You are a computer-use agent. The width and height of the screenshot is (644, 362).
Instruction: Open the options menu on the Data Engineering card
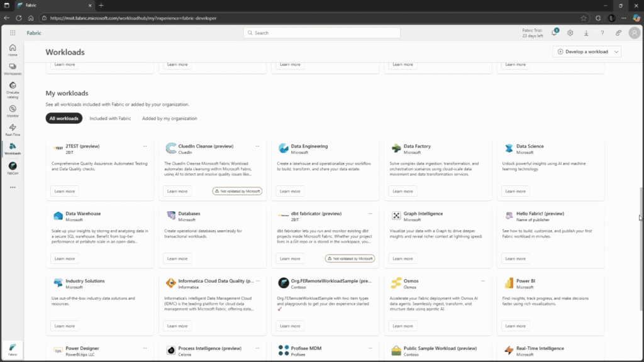tap(370, 145)
